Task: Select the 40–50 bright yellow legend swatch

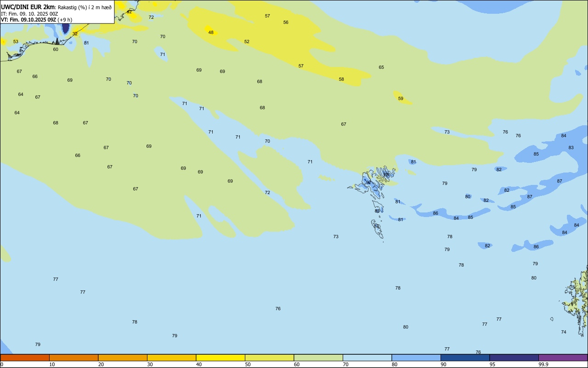Action: 220,357
